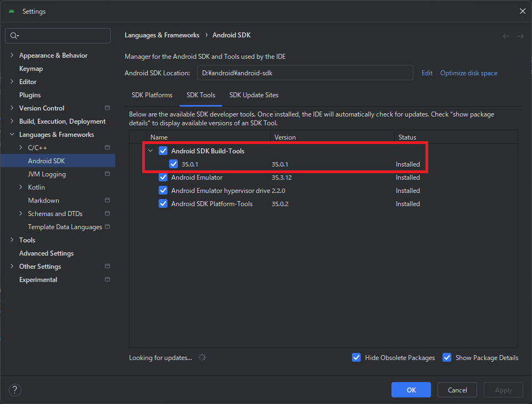Switch to SDK Platforms tab
Viewport: 532px width, 404px height.
[x=152, y=95]
